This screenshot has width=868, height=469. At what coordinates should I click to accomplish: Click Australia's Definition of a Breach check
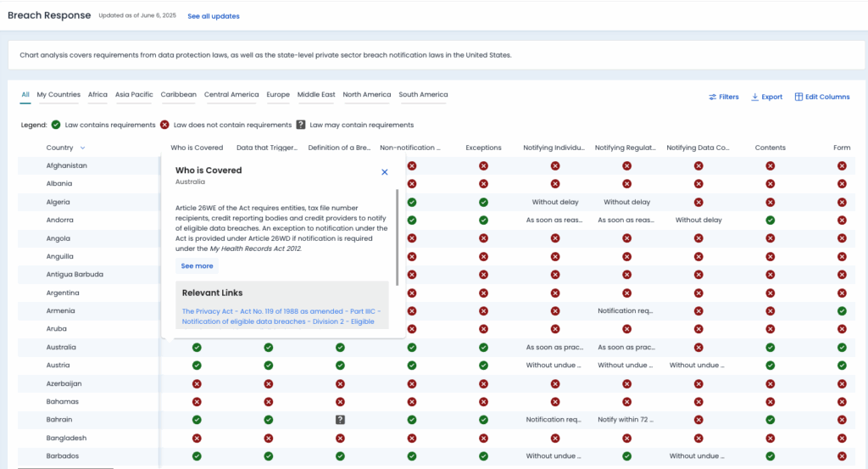click(340, 348)
